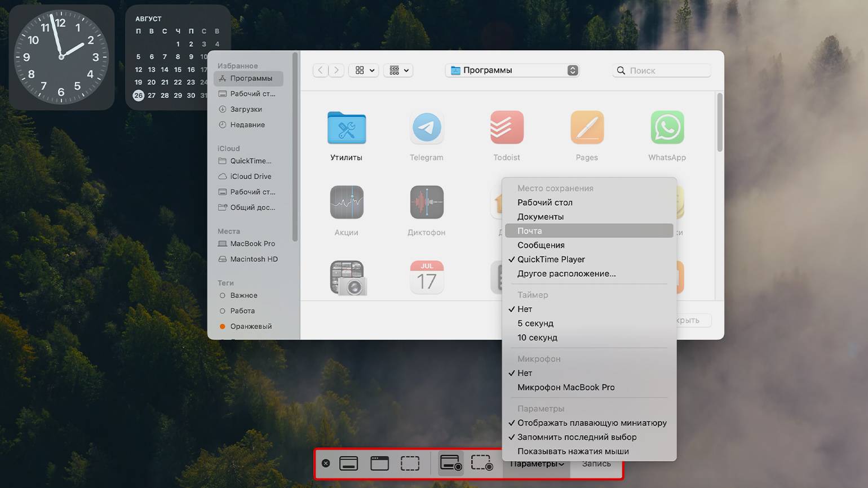Click the Finder sidebar scrollbar
The image size is (868, 488).
[x=295, y=148]
